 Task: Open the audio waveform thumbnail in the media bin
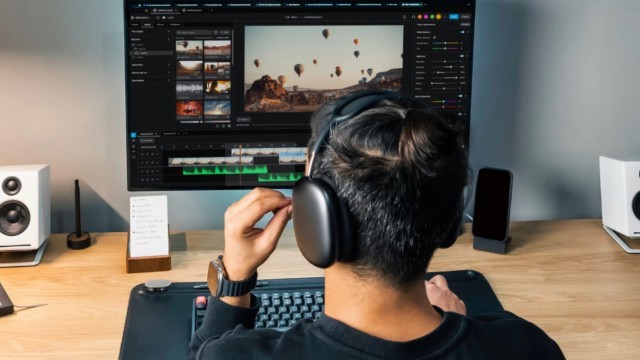coord(189,88)
